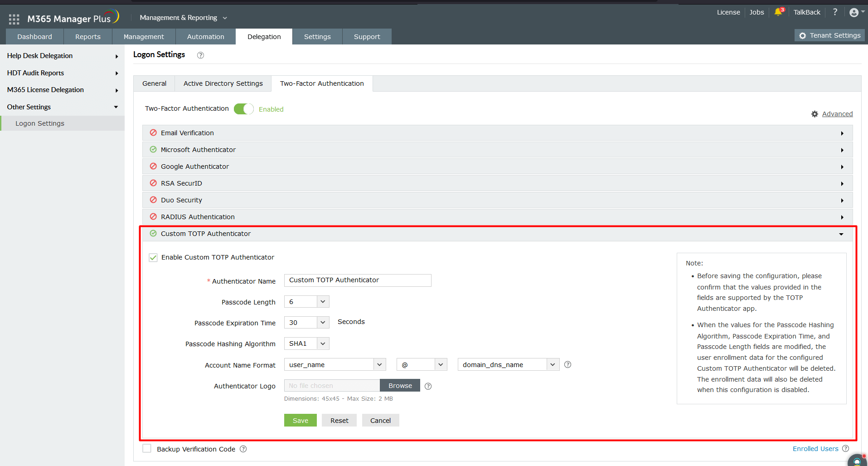
Task: Click disabled status icon for Duo Security
Action: tap(153, 200)
